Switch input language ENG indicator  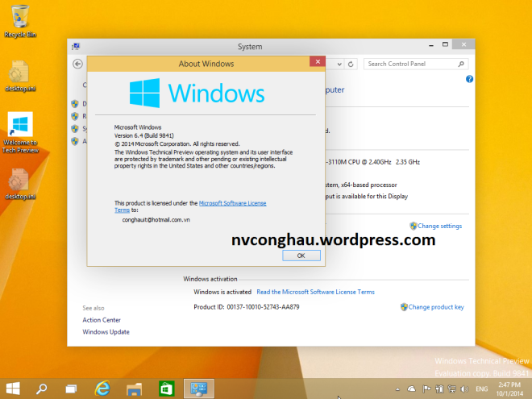481,389
